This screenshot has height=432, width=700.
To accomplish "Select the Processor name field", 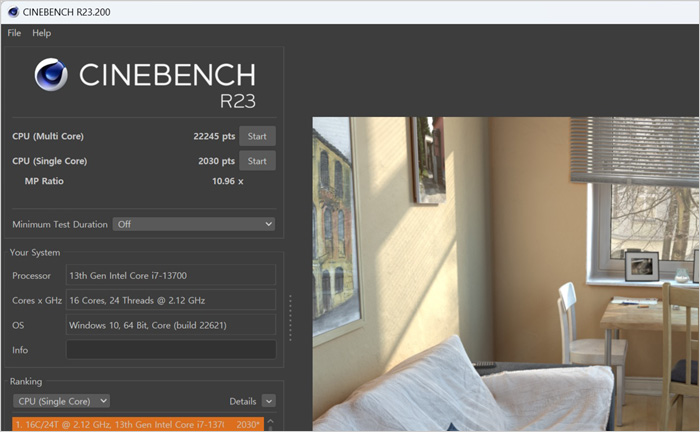I will [x=170, y=275].
